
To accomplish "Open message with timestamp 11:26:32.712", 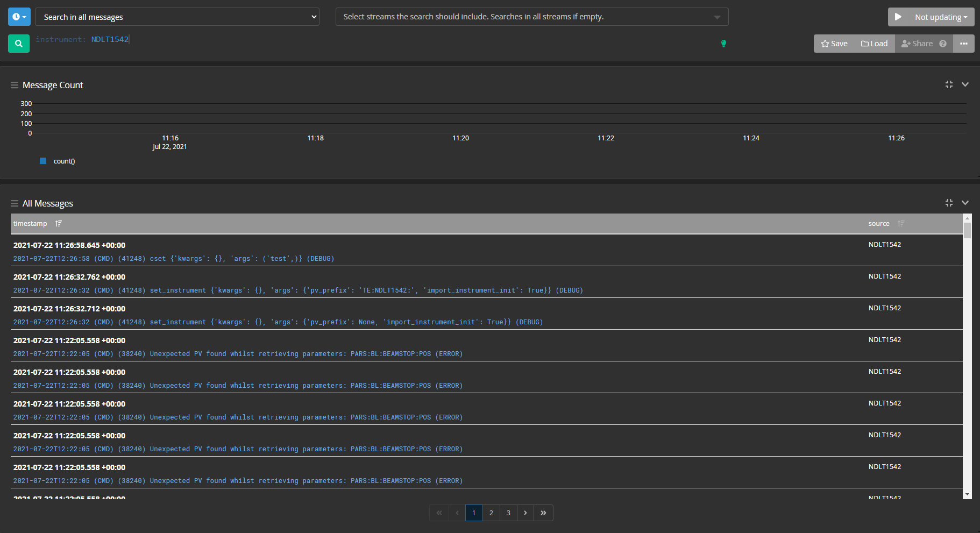I will pyautogui.click(x=69, y=309).
